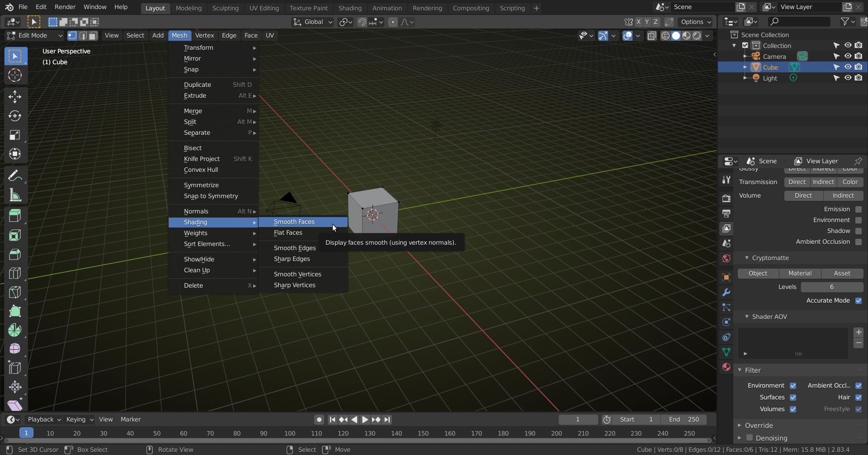Select the Loop Cut tool
The image size is (868, 455).
(x=15, y=273)
